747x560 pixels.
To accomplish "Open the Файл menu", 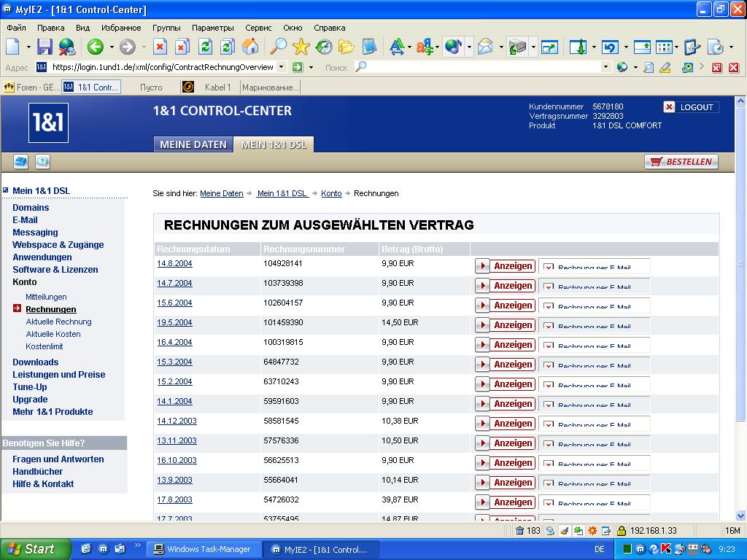I will tap(16, 28).
